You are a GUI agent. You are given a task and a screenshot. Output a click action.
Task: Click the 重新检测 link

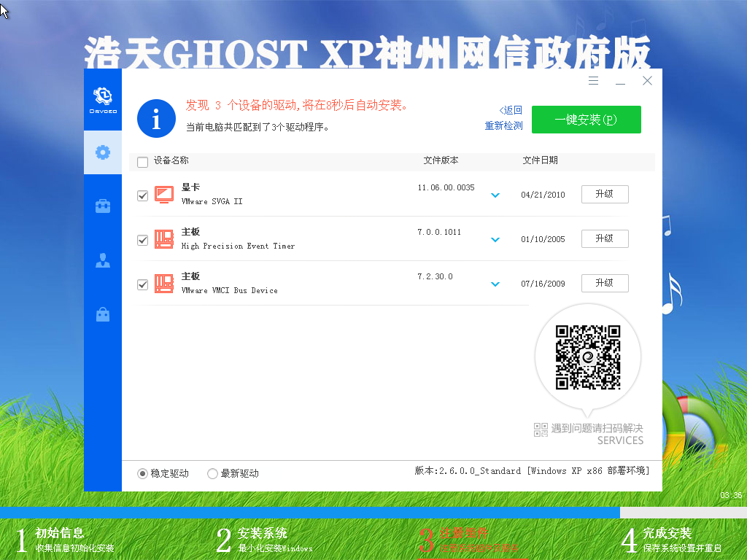[x=503, y=125]
